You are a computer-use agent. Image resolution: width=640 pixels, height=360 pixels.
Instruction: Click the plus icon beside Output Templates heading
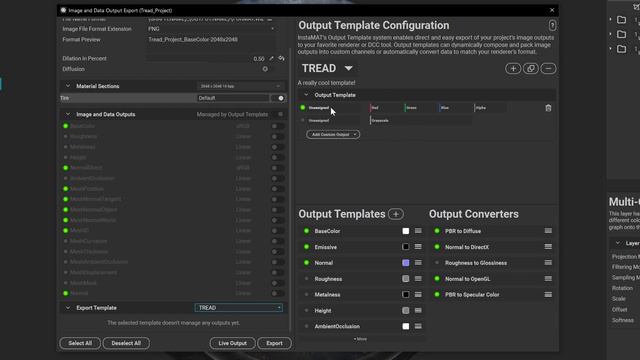click(396, 214)
